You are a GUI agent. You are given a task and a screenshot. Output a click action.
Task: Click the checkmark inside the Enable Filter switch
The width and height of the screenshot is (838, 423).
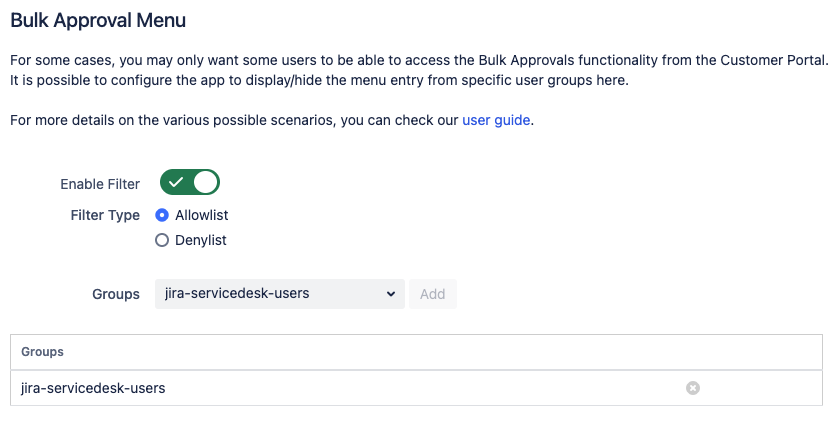point(176,183)
